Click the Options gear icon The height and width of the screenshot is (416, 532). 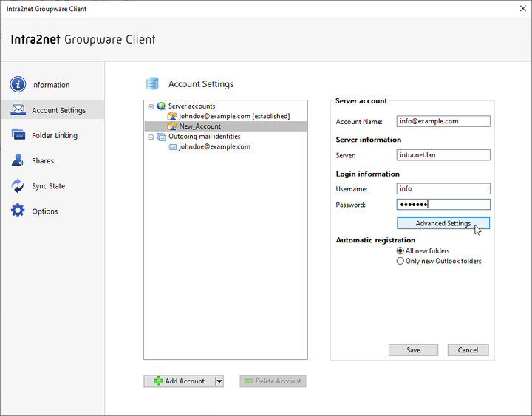point(18,211)
